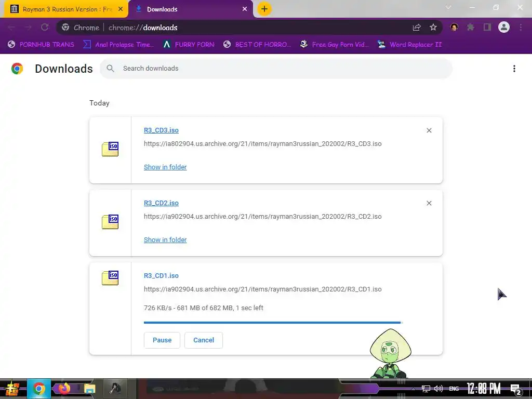Click the 726 KB/s download status text
Viewport: 532px width, 399px height.
tap(204, 308)
